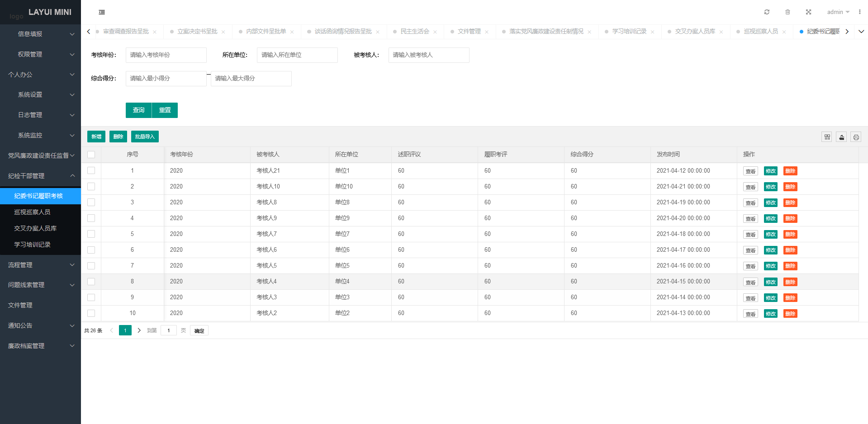Click the 新增 button to add a record
Viewport: 868px width, 424px height.
coord(96,136)
